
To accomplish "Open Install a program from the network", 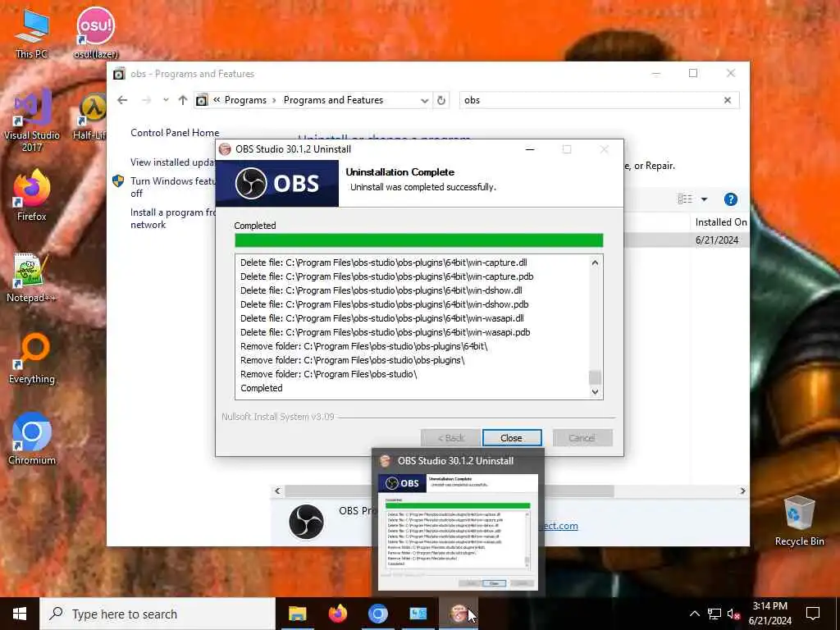I will click(172, 218).
